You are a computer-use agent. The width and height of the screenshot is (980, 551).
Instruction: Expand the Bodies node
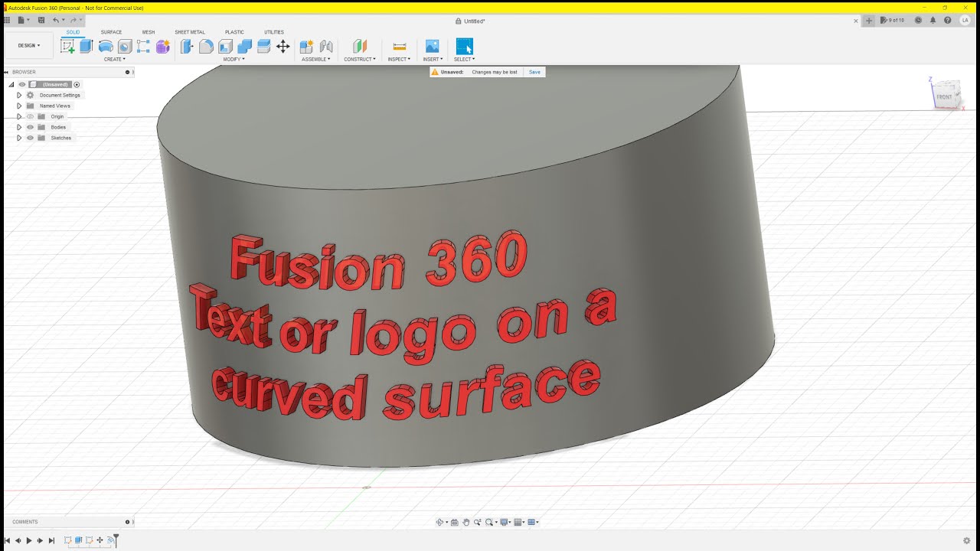[x=19, y=127]
